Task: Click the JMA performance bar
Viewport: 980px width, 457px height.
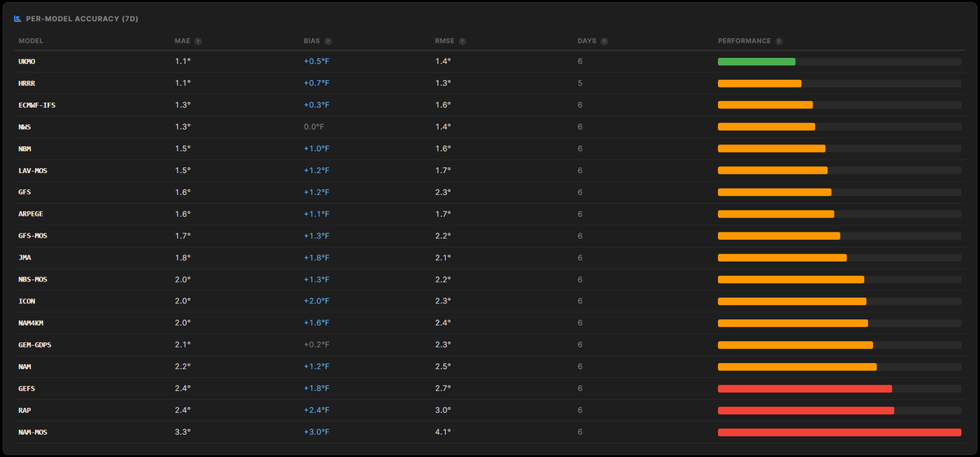Action: pos(782,257)
